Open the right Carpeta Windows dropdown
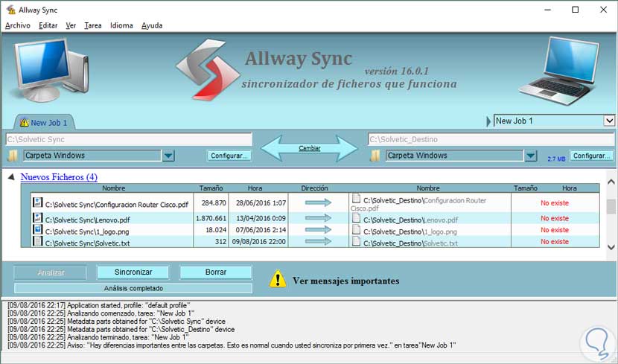The height and width of the screenshot is (364, 618). (531, 156)
